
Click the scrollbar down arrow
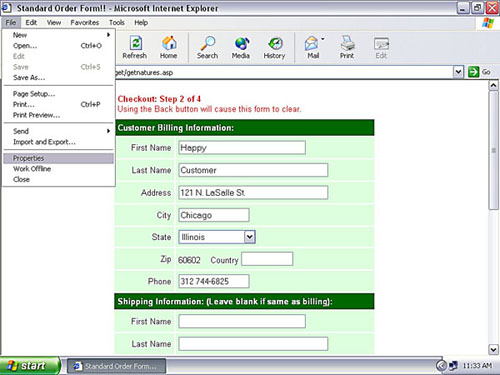(493, 349)
